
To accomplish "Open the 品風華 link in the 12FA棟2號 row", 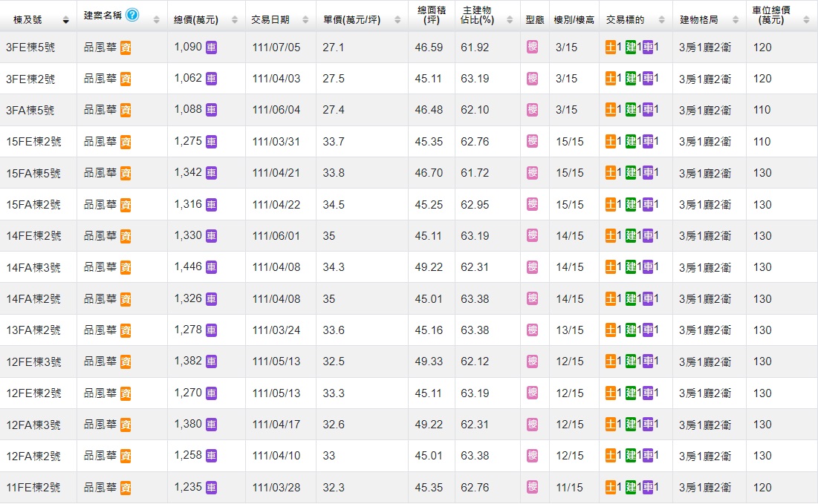I will (x=100, y=456).
